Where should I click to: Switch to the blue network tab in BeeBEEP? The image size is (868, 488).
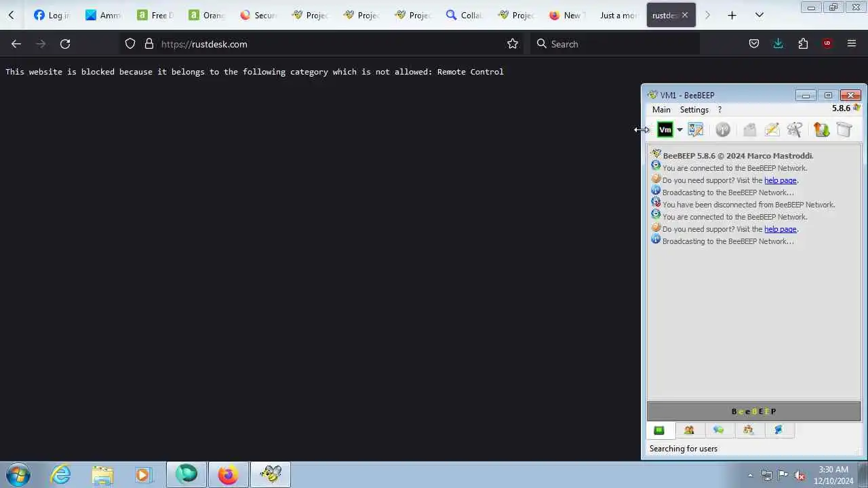pyautogui.click(x=778, y=430)
